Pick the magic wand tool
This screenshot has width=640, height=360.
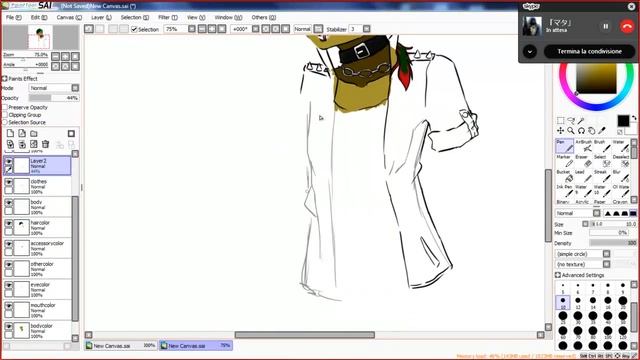point(581,120)
